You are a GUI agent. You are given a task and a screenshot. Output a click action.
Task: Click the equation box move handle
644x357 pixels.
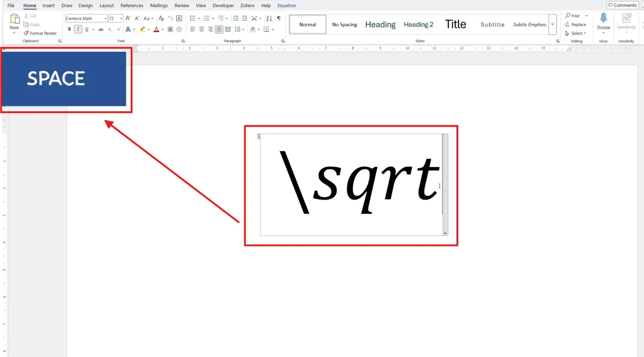[259, 137]
